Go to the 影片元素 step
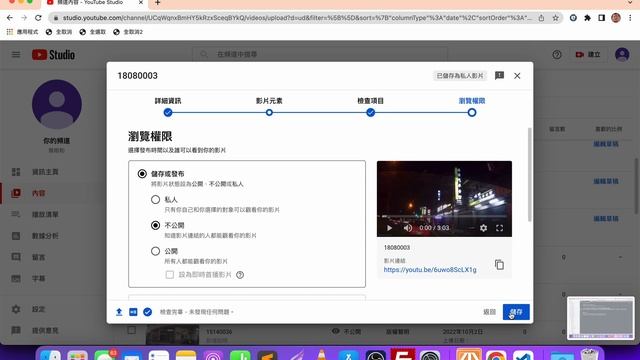The image size is (640, 360). (x=269, y=107)
